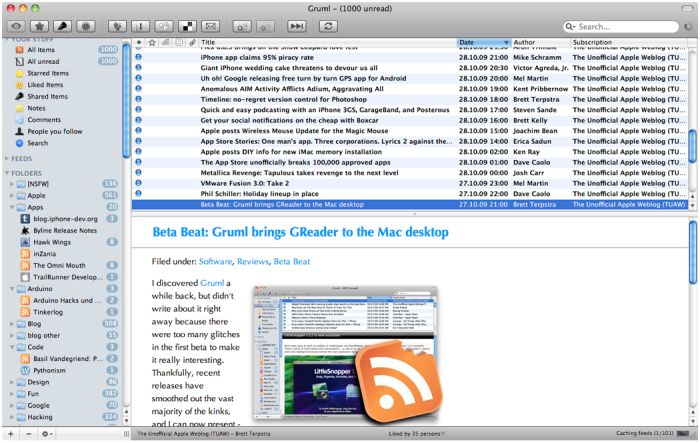
Task: Open the Gruml link in the article
Action: 212,283
